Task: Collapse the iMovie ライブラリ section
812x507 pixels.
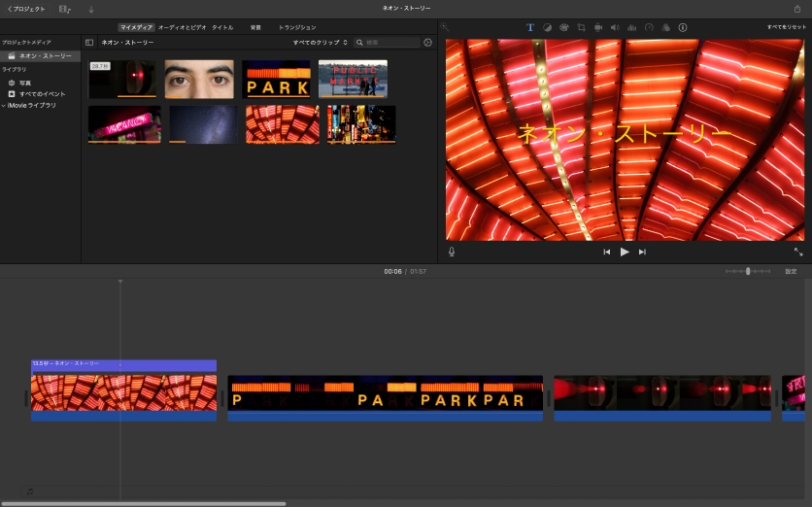Action: [x=4, y=105]
